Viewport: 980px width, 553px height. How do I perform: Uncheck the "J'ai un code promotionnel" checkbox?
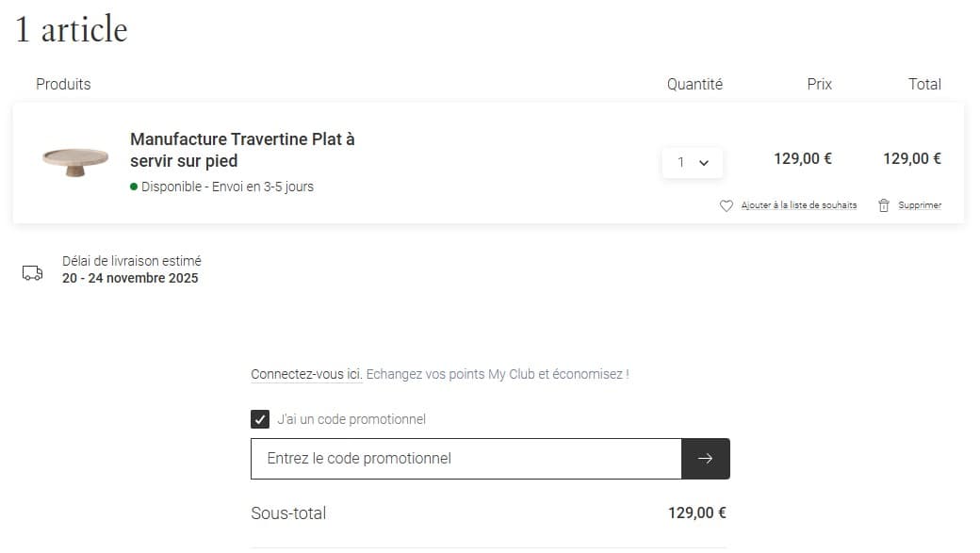pos(261,419)
